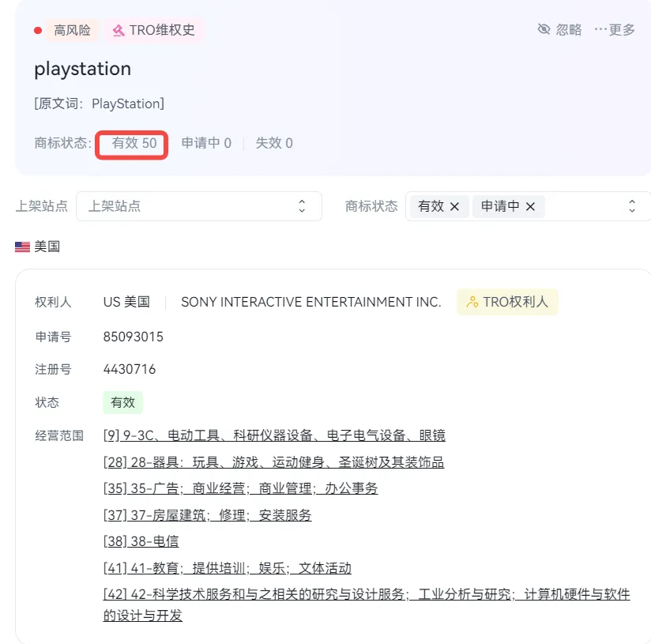Open the [28] 28-器具 category link
Screen dimensions: 651x644
click(273, 462)
